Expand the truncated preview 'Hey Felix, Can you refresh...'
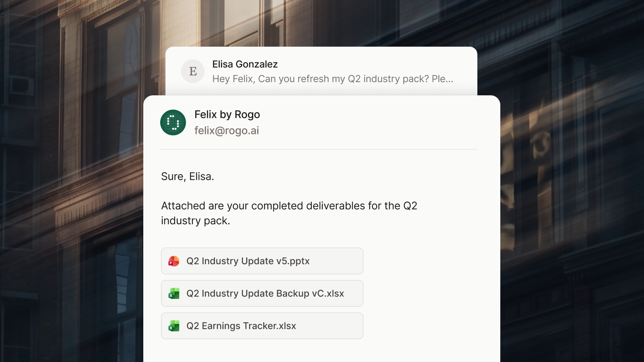Screen dimensions: 644x362 click(x=332, y=79)
